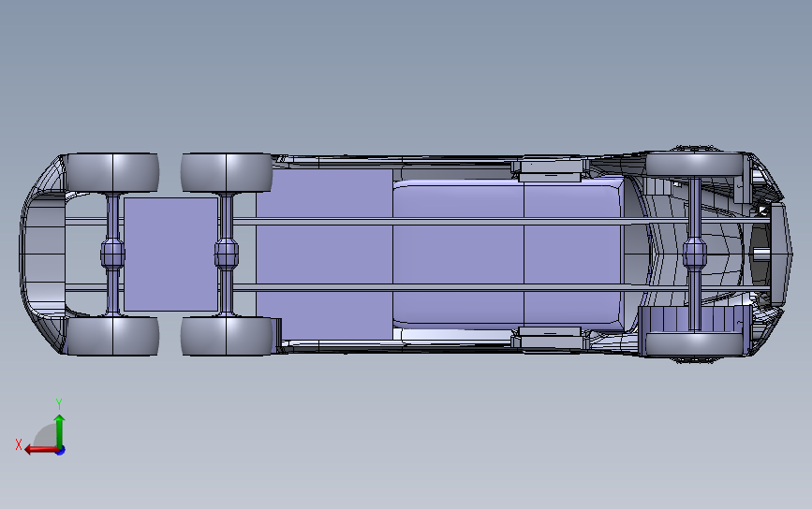Pick the differential housing on the leftmost axle
The height and width of the screenshot is (509, 812).
[x=112, y=254]
